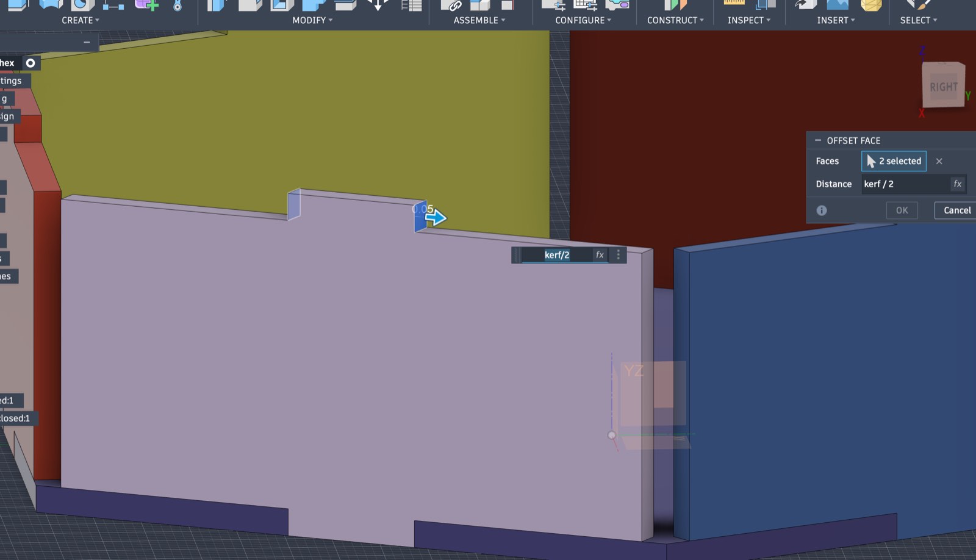Click the '2 selected' Faces selector
Image resolution: width=976 pixels, height=560 pixels.
[x=894, y=161]
